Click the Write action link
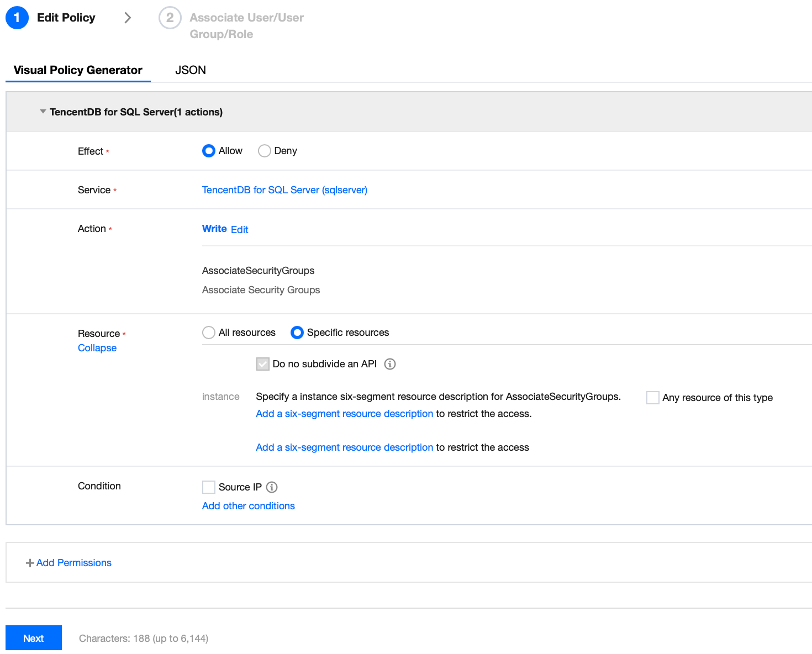This screenshot has width=812, height=654. (x=214, y=229)
